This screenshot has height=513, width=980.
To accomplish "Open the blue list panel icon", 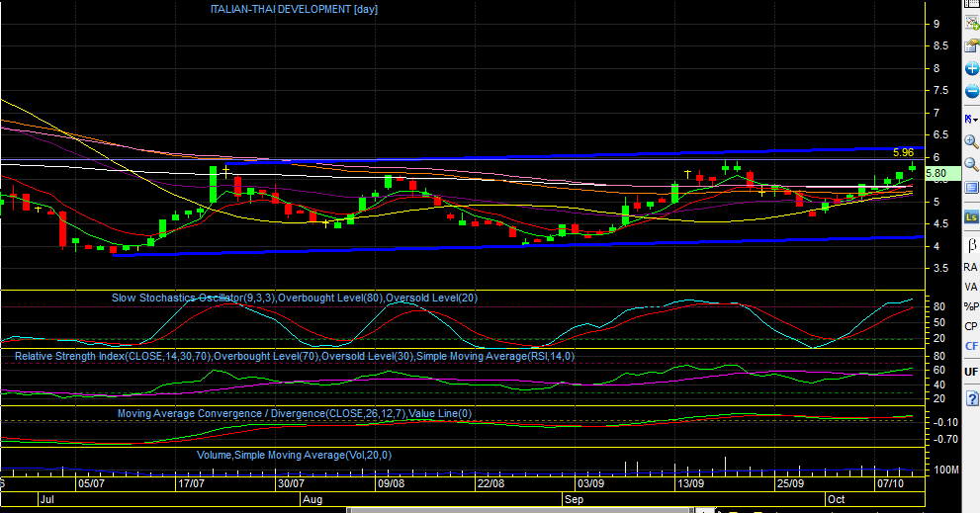I will pos(972,188).
